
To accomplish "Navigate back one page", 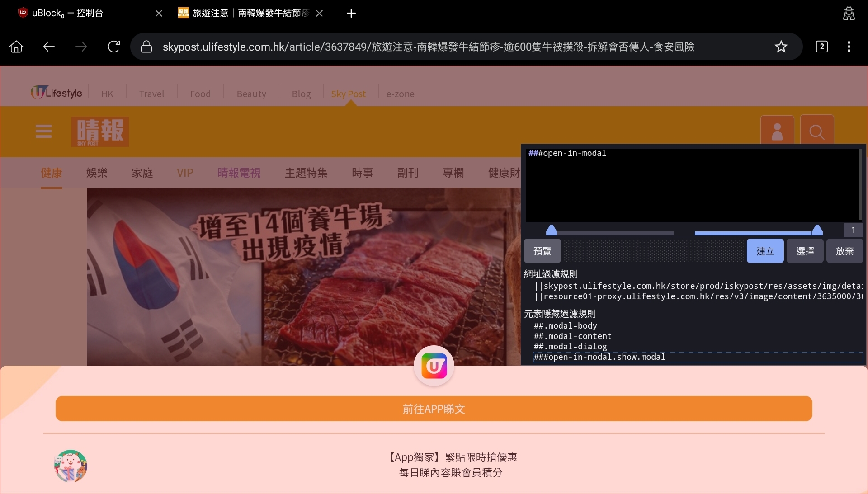I will coord(48,47).
